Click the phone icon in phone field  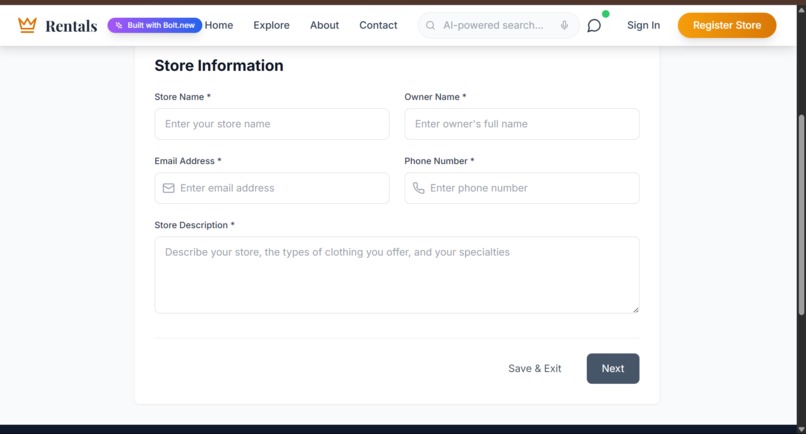pos(418,188)
